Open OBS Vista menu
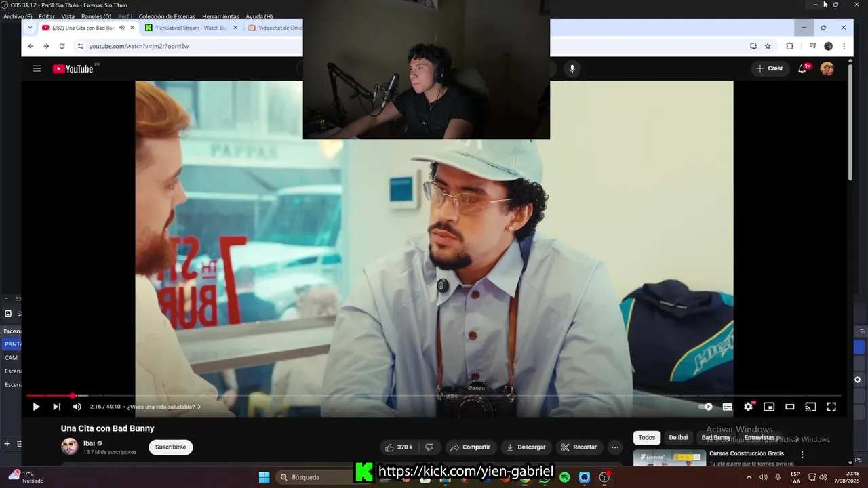The height and width of the screenshot is (488, 868). coord(68,16)
